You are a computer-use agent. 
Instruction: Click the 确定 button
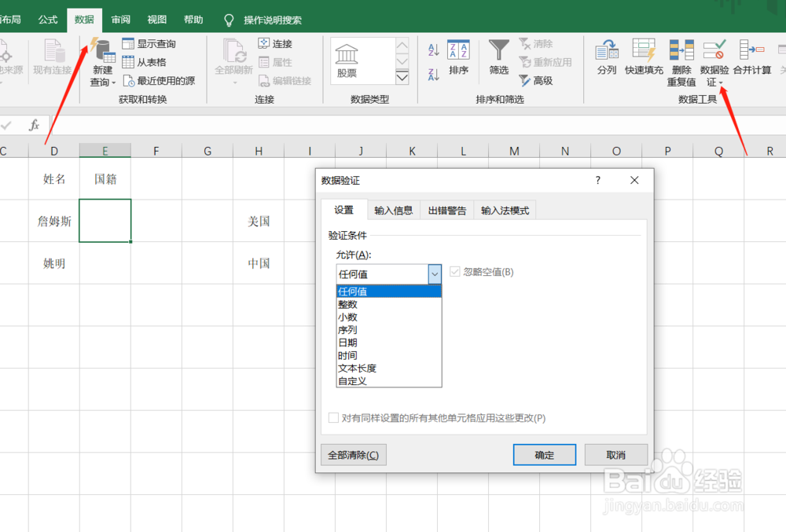pyautogui.click(x=544, y=454)
